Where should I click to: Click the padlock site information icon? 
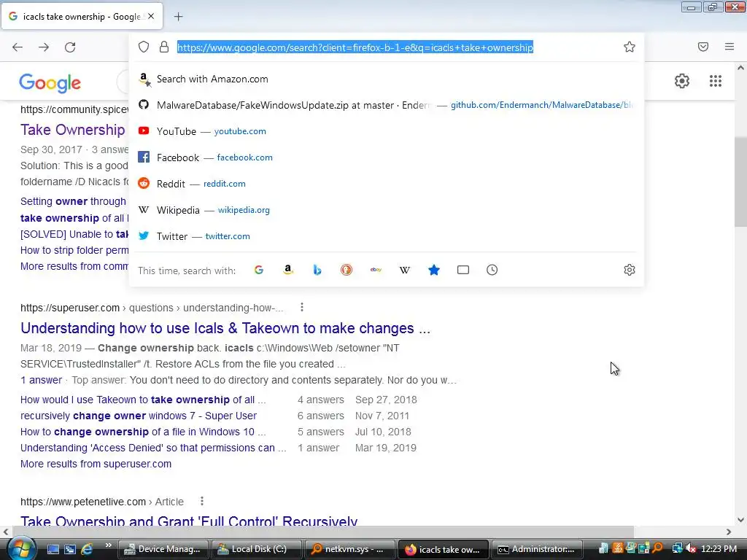pyautogui.click(x=164, y=47)
